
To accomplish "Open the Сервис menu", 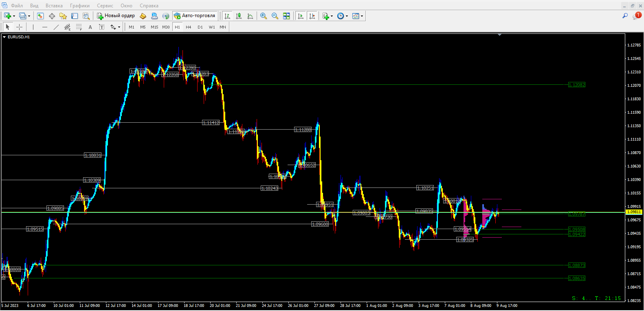I will tap(105, 6).
